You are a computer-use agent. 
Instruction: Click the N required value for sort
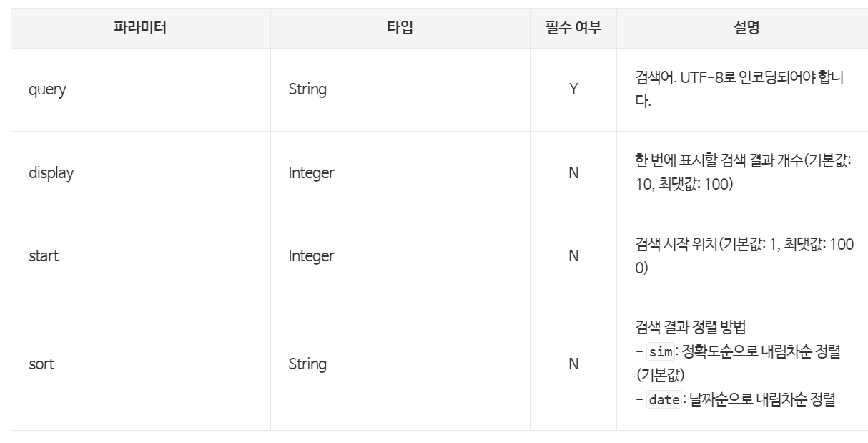(573, 364)
